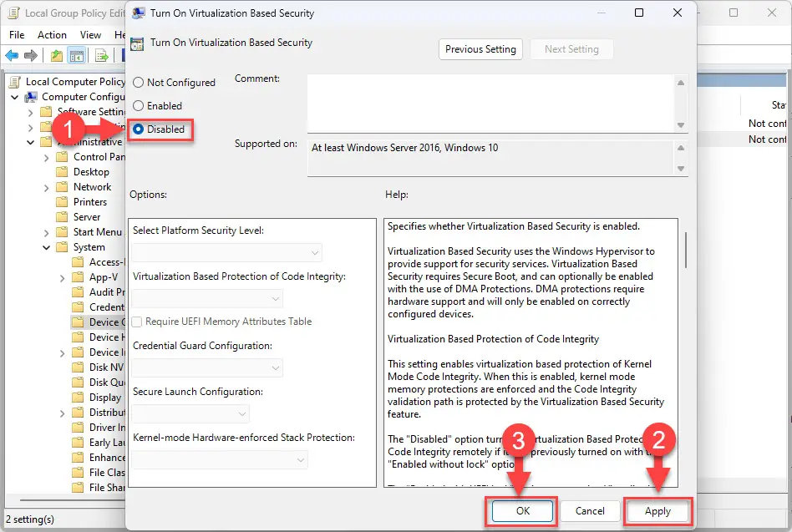
Task: Expand the Software Settings tree node
Action: 31,112
